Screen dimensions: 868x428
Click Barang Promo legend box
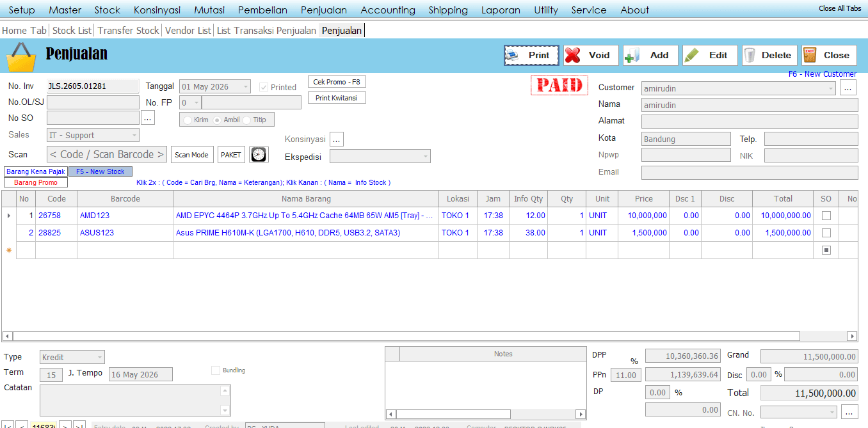coord(36,182)
